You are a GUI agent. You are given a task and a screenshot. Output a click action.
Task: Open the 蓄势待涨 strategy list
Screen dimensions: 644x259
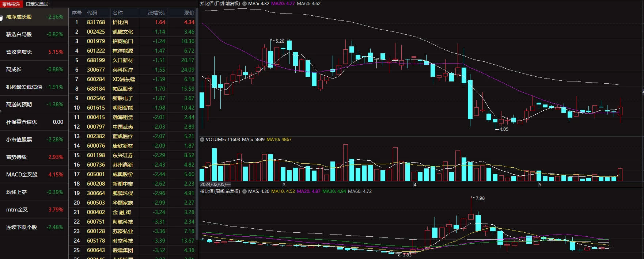tap(34, 157)
